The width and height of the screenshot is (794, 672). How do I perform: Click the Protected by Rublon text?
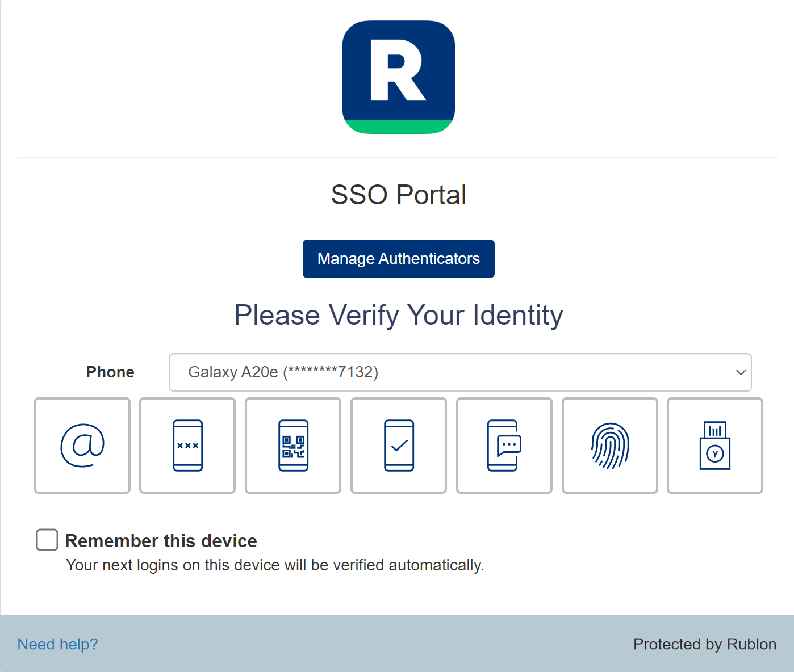pos(704,644)
